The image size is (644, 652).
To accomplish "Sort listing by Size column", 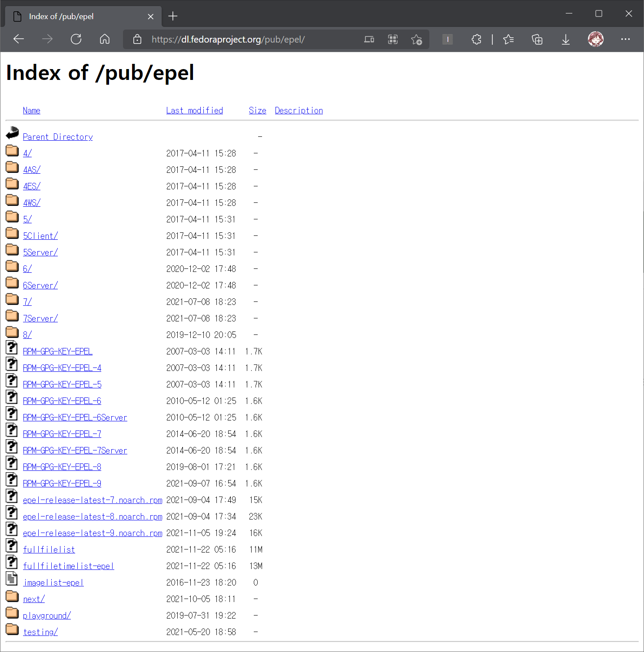I will click(258, 110).
